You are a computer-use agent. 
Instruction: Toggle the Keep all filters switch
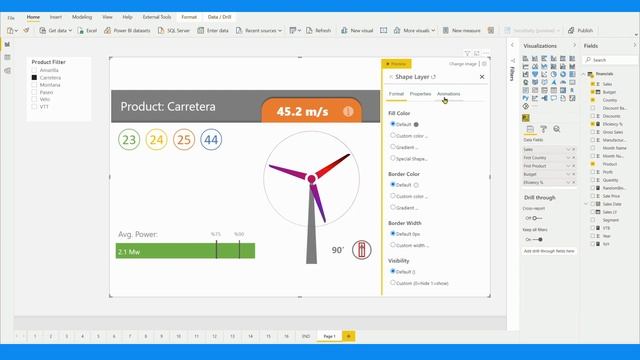coord(538,240)
